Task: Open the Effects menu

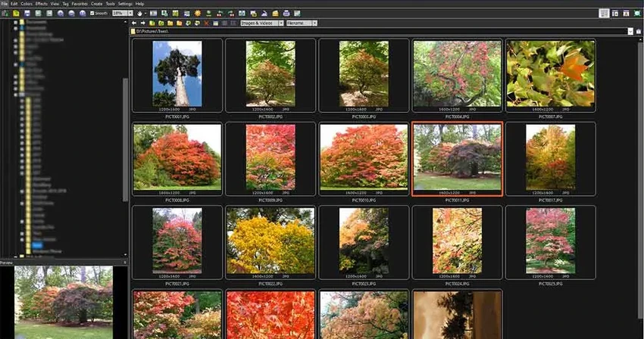Action: pos(41,4)
